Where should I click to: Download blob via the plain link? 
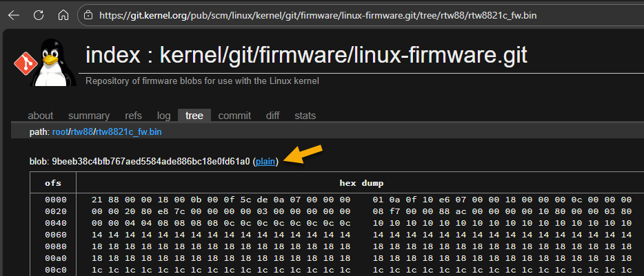tap(265, 162)
